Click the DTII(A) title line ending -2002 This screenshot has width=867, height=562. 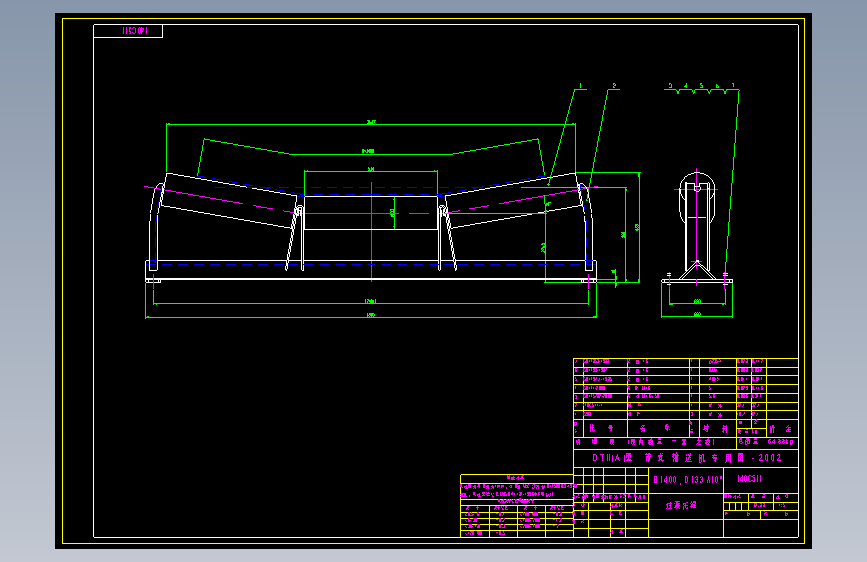[x=686, y=458]
